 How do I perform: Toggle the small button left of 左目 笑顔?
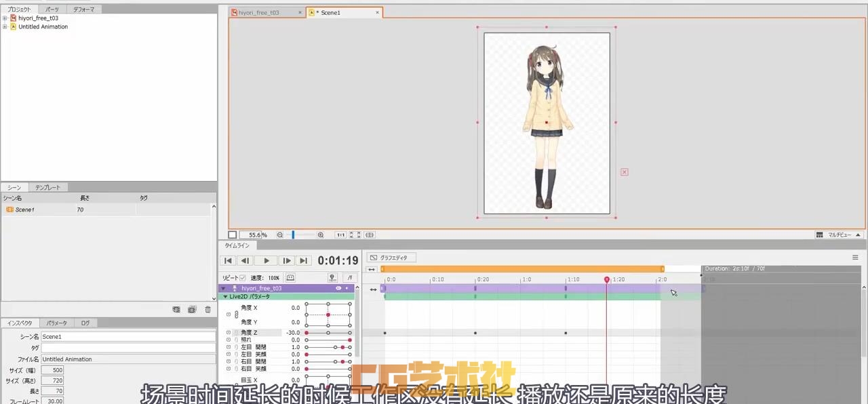pos(229,355)
